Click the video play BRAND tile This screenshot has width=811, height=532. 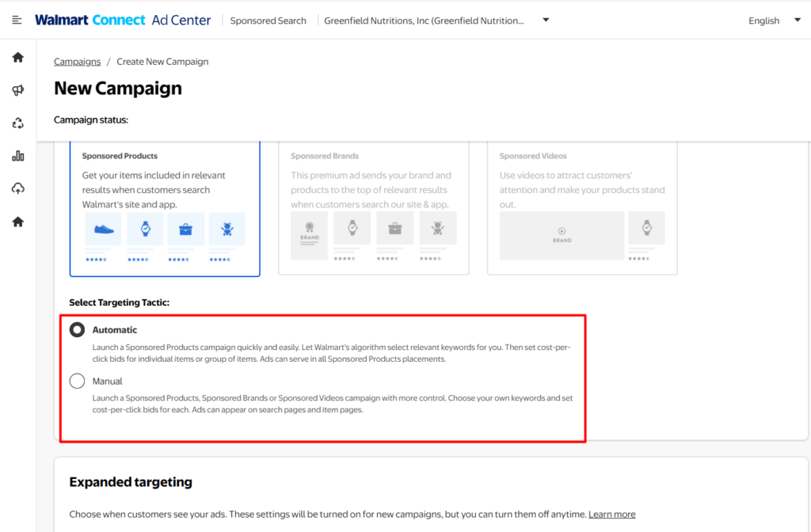point(562,235)
